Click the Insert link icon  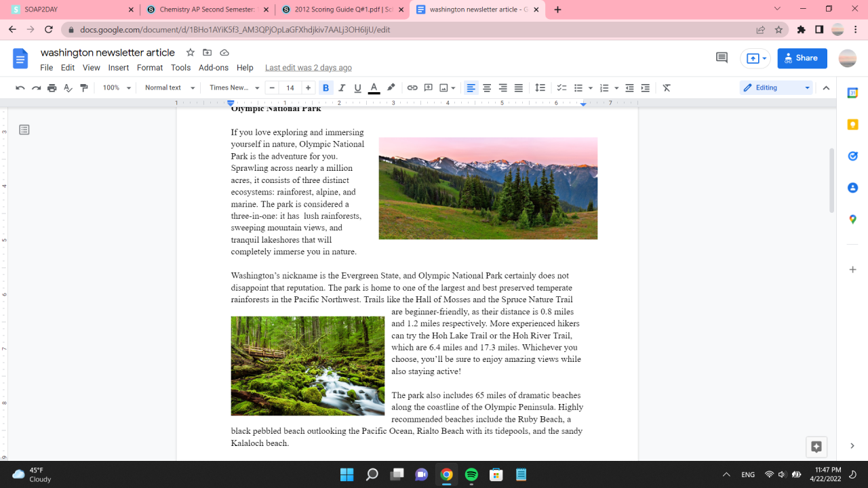412,88
